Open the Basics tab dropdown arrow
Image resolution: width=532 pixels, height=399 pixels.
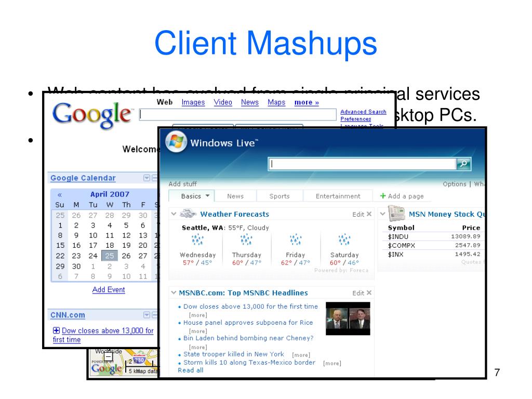pyautogui.click(x=207, y=196)
